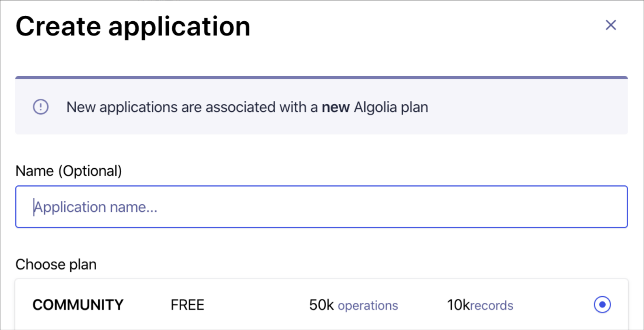Select the COMMUNITY plan radio button
Image resolution: width=644 pixels, height=330 pixels.
click(x=602, y=304)
